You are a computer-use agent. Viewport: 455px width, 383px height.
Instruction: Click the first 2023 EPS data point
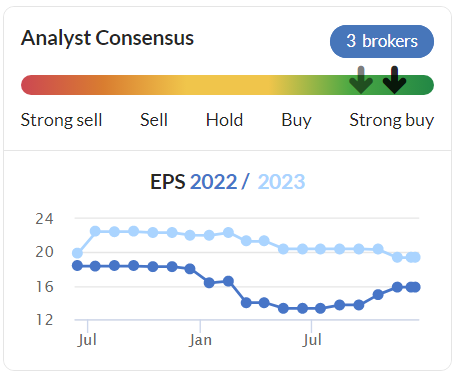(x=77, y=253)
